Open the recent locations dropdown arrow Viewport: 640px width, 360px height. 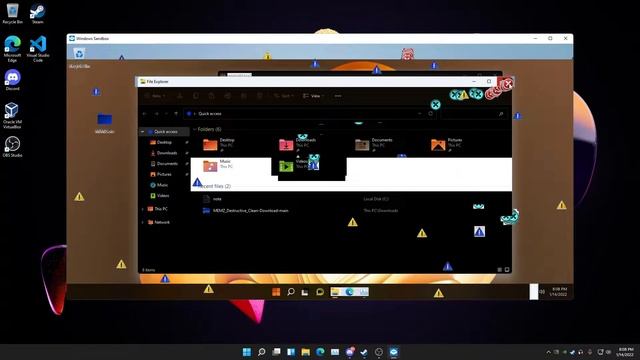(x=166, y=114)
